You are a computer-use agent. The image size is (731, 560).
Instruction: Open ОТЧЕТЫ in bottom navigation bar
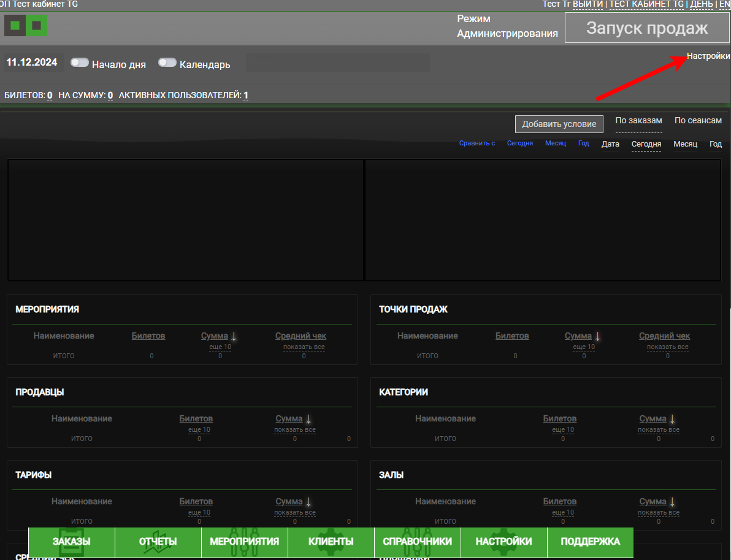tap(158, 542)
